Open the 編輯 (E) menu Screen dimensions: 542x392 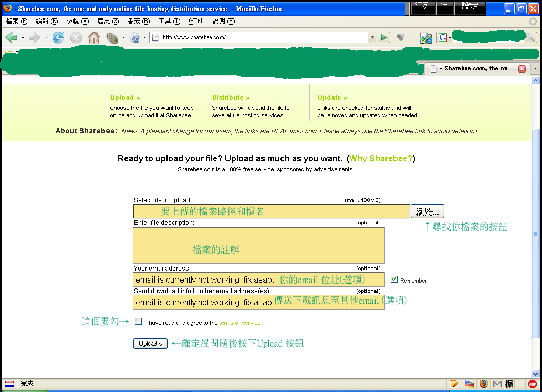[47, 21]
